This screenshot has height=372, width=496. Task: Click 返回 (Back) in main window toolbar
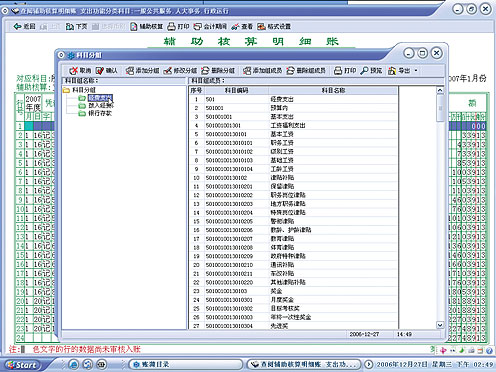pyautogui.click(x=24, y=26)
